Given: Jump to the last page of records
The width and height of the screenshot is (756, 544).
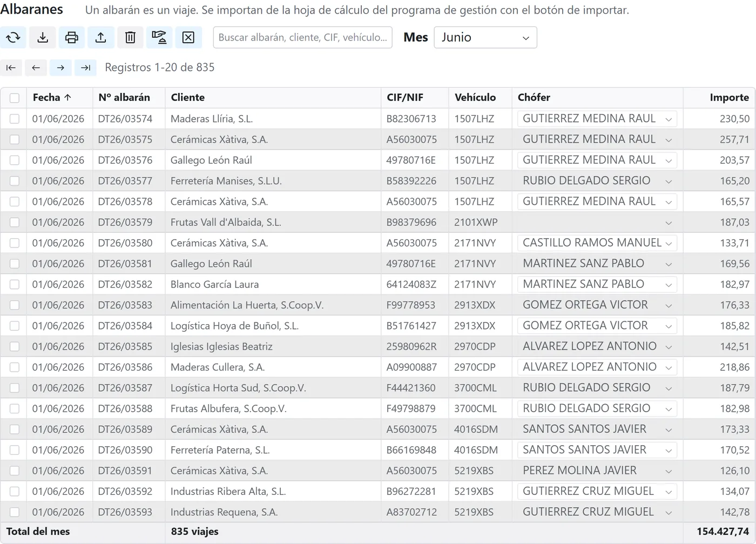Looking at the screenshot, I should (85, 68).
